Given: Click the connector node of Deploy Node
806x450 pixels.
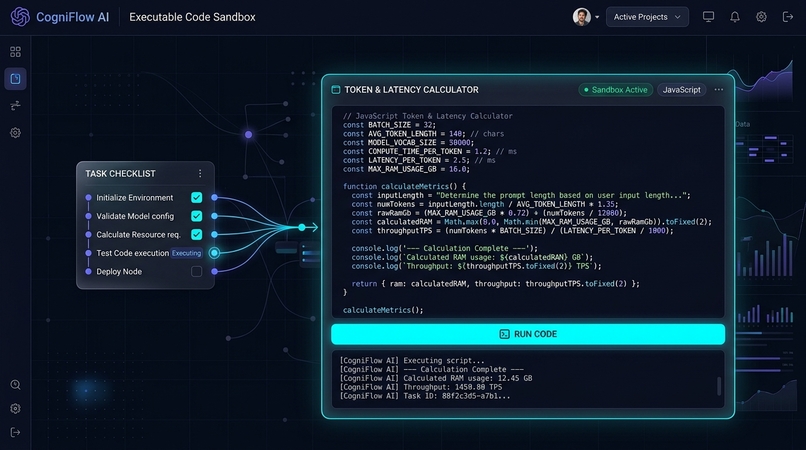Looking at the screenshot, I should click(214, 272).
